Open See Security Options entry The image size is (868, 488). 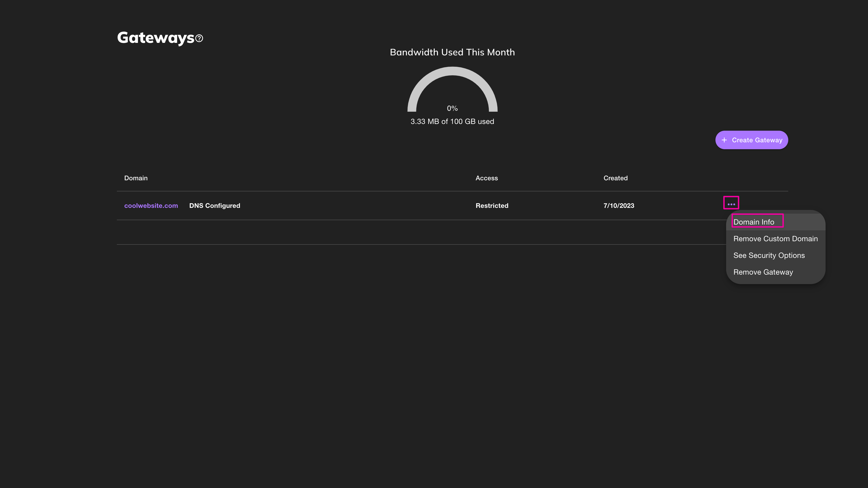769,255
